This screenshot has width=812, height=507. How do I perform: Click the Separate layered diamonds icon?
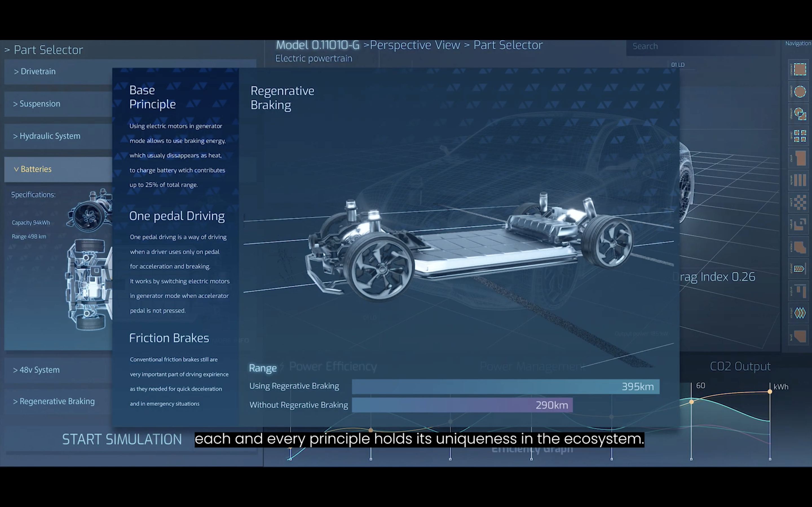[x=799, y=313]
